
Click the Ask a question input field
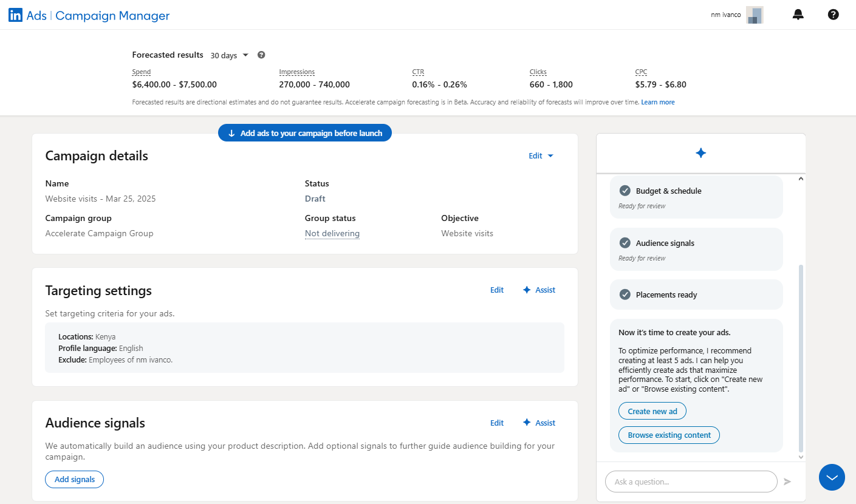[691, 482]
